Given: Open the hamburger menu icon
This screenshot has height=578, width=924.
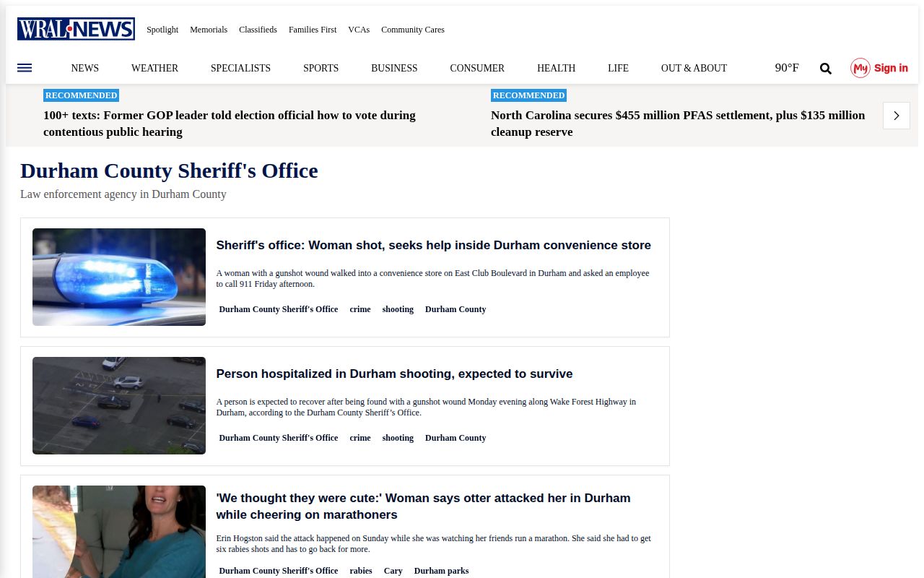Looking at the screenshot, I should coord(25,68).
